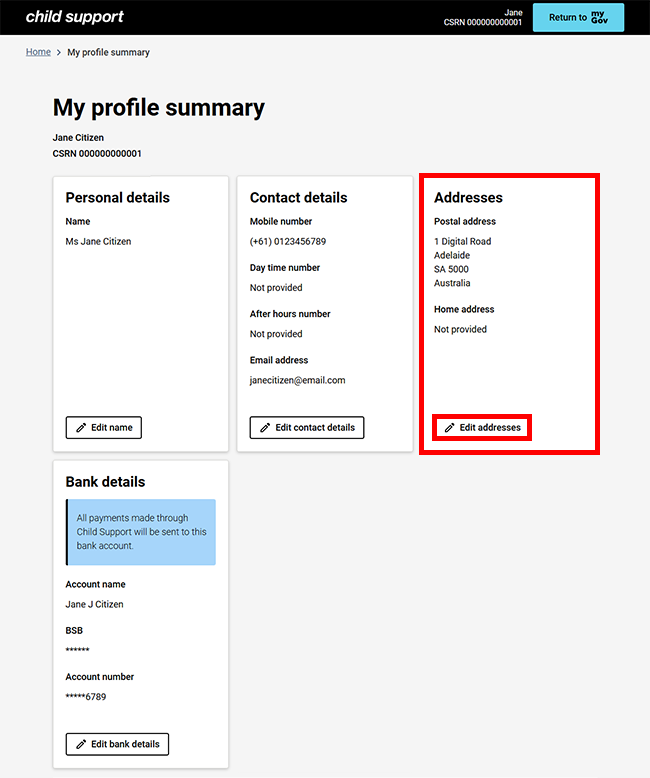This screenshot has height=778, width=650.
Task: Select the Edit addresses button
Action: [483, 428]
